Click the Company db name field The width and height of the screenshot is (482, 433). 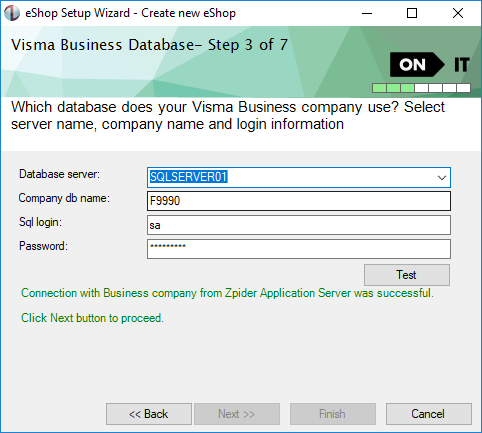point(299,201)
